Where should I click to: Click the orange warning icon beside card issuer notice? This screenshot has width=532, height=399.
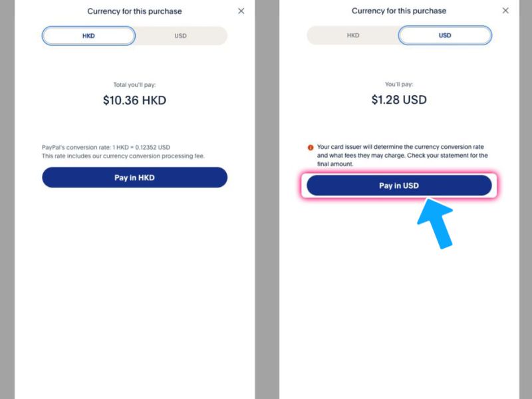[x=310, y=148]
